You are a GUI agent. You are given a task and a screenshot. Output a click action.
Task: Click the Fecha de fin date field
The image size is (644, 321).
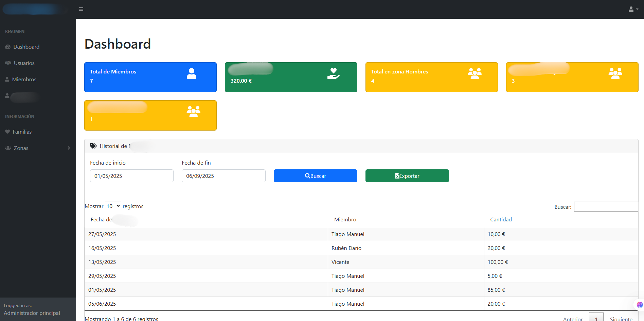coord(223,176)
